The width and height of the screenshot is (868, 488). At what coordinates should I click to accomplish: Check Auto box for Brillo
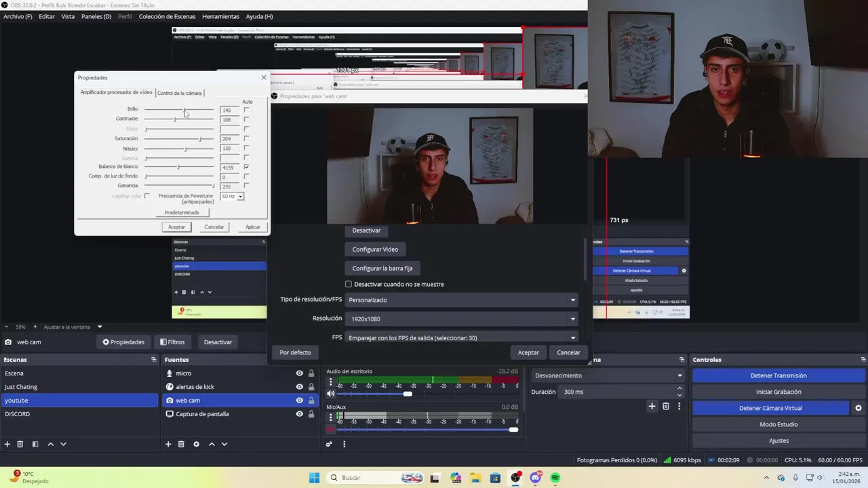[x=246, y=110]
